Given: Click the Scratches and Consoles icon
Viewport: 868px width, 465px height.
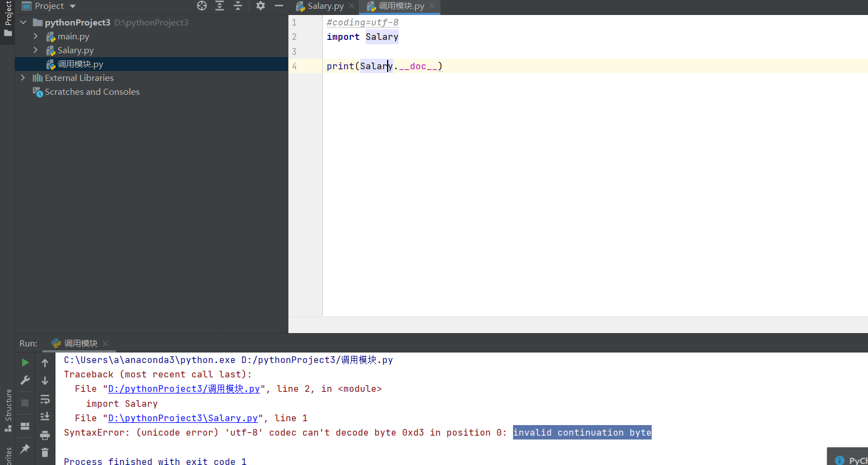Looking at the screenshot, I should [37, 92].
